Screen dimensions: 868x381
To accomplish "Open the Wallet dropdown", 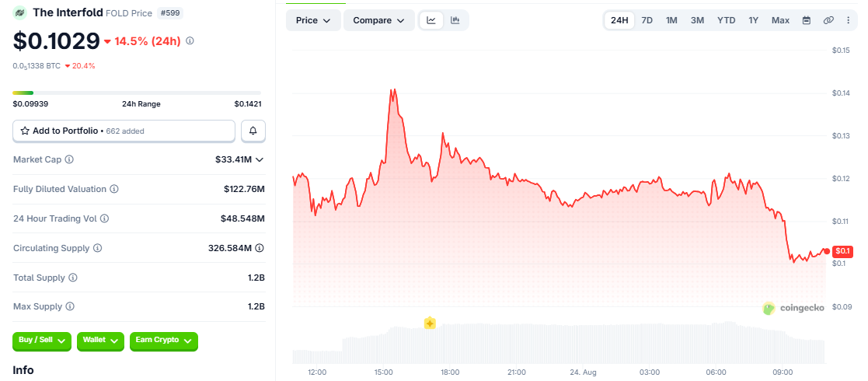I will coord(100,341).
